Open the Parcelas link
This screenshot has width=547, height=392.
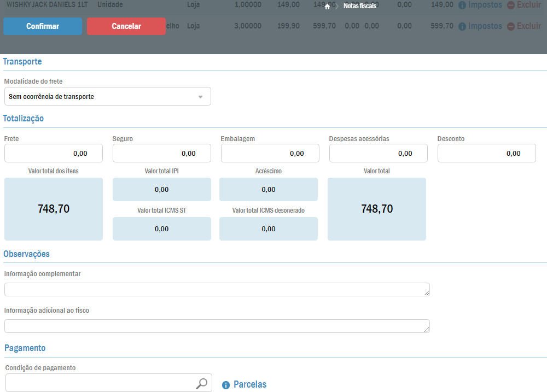(250, 384)
